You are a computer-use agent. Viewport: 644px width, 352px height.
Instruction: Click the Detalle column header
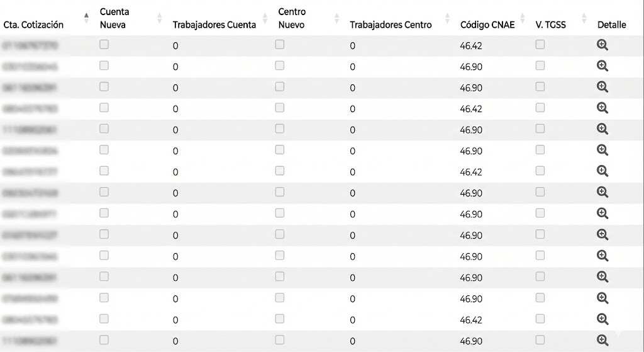pyautogui.click(x=611, y=25)
